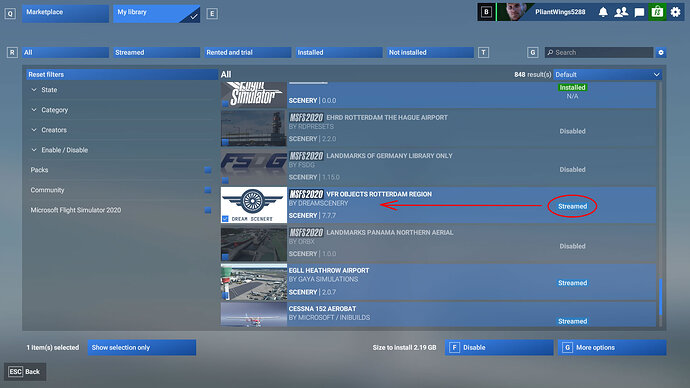Select the Streamed filter tab

[156, 52]
